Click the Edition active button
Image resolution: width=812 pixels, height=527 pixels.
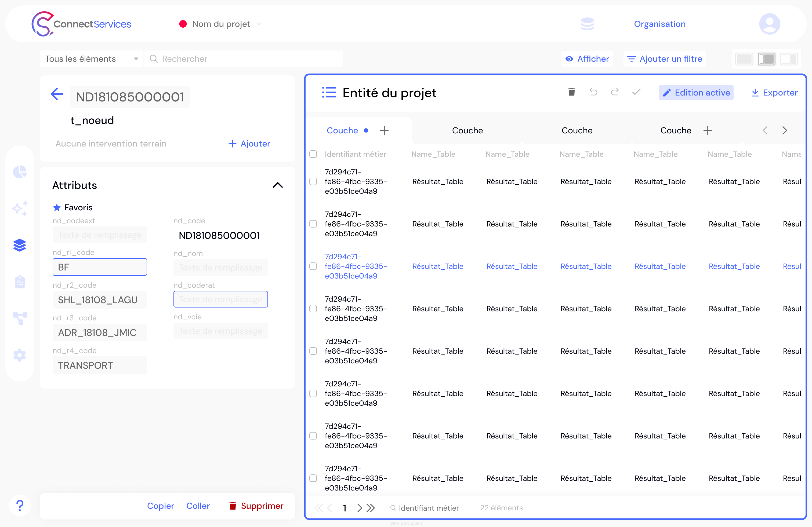tap(696, 92)
